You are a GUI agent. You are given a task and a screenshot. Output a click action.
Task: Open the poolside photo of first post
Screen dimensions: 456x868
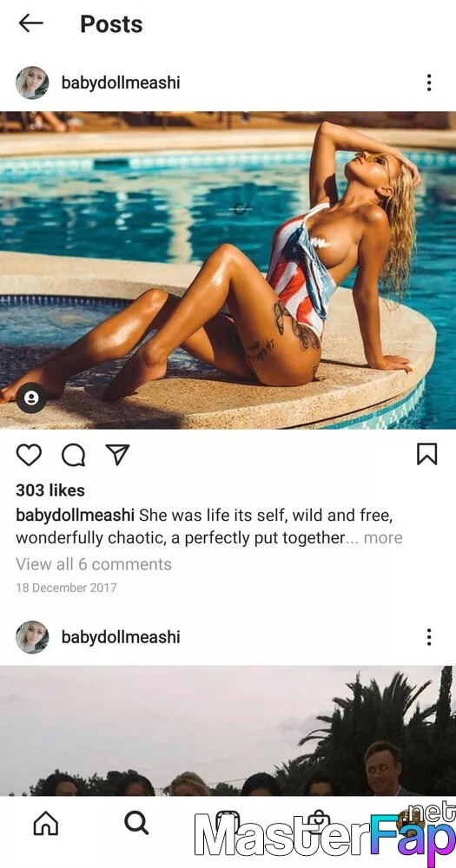[x=228, y=270]
